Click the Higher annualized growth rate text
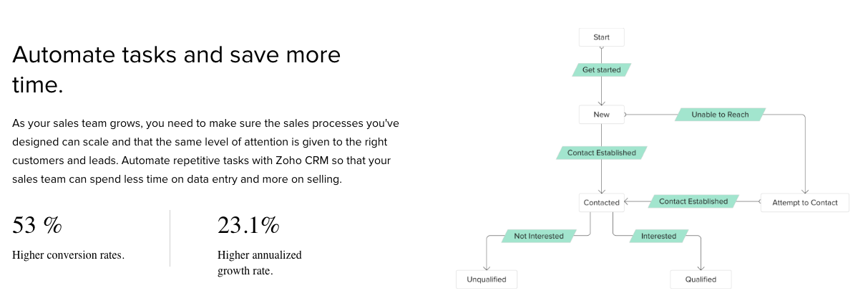The width and height of the screenshot is (868, 306). point(260,263)
